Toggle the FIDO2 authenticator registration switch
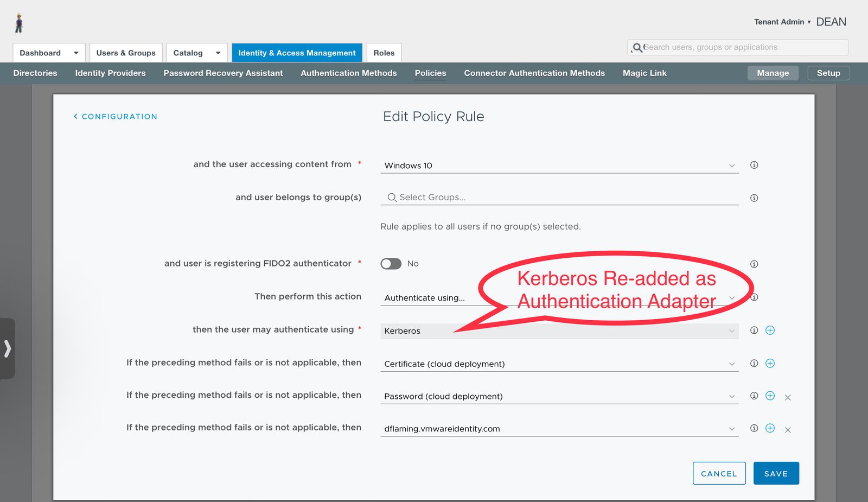 (x=391, y=264)
